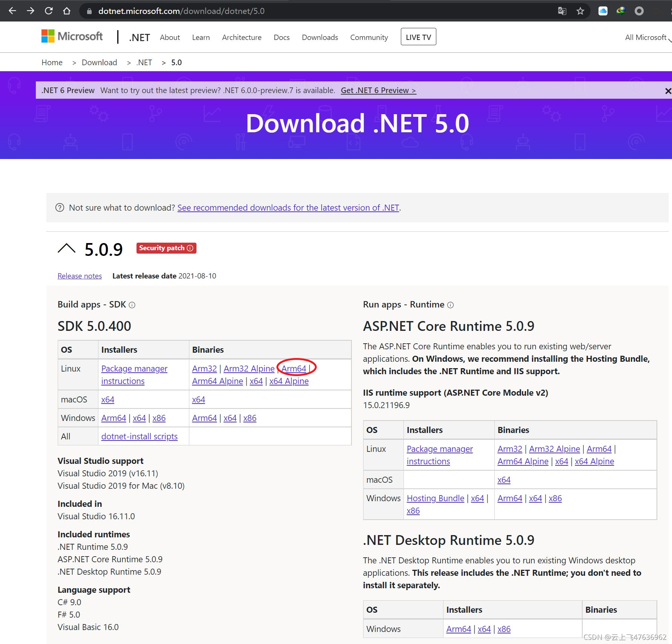Screen dimensions: 672x644
Task: Download ASP.NET Runtime Linux Arm64 Alpine binary
Action: [x=523, y=461]
